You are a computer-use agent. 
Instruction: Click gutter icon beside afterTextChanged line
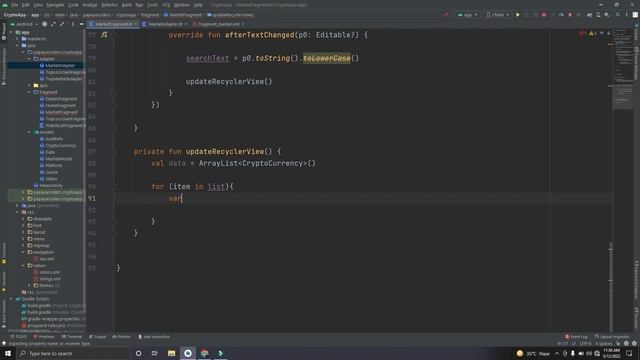pos(104,35)
